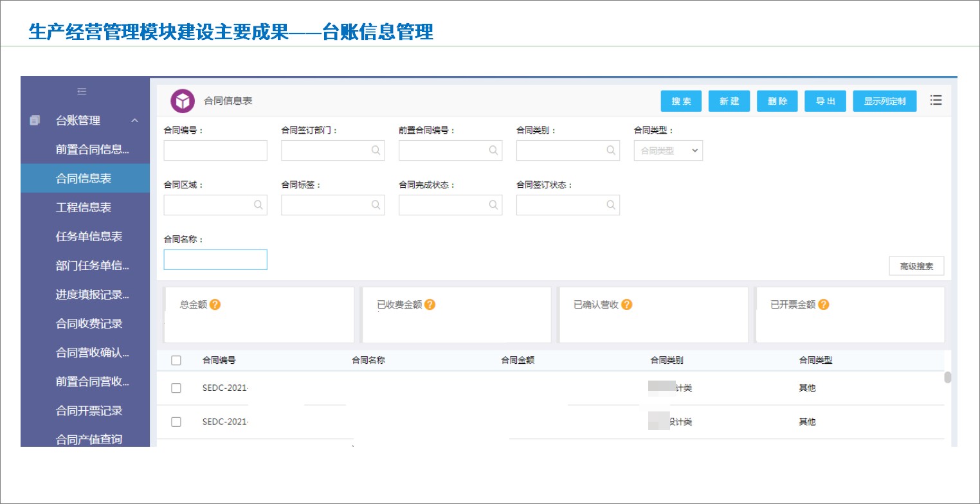The width and height of the screenshot is (980, 504).
Task: Click the 搜索 button
Action: [x=681, y=101]
